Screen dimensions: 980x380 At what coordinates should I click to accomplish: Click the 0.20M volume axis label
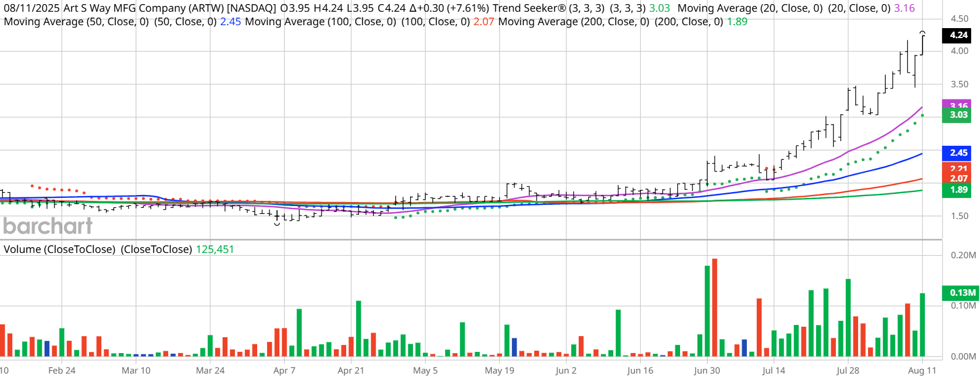pos(964,255)
